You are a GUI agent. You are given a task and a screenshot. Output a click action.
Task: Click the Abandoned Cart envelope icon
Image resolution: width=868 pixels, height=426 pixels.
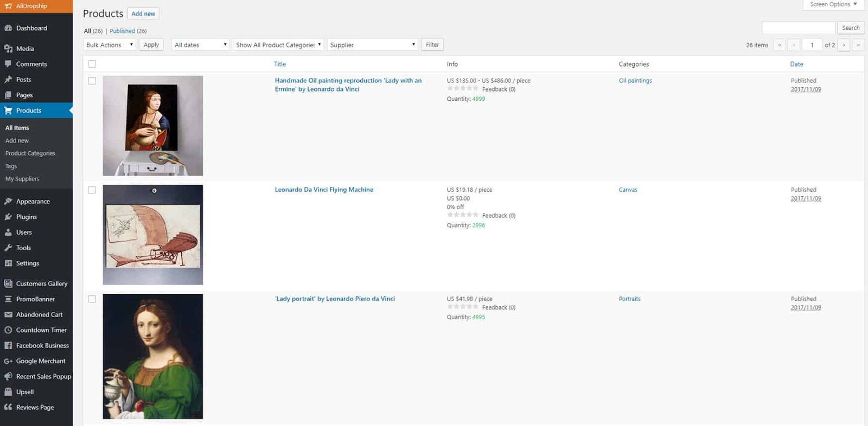(x=8, y=315)
